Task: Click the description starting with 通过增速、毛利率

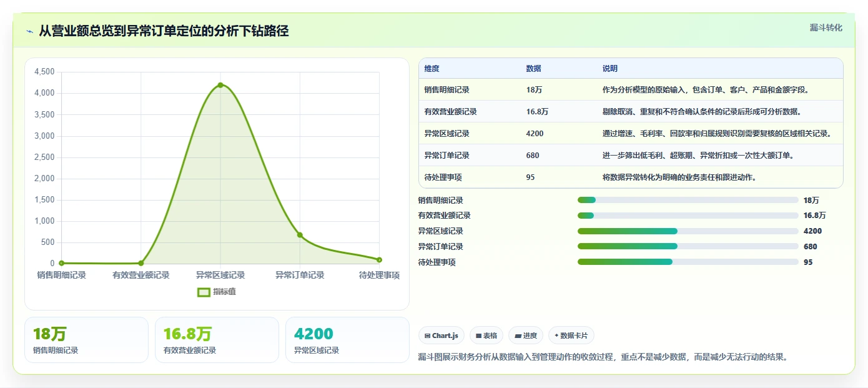Action: [717, 134]
